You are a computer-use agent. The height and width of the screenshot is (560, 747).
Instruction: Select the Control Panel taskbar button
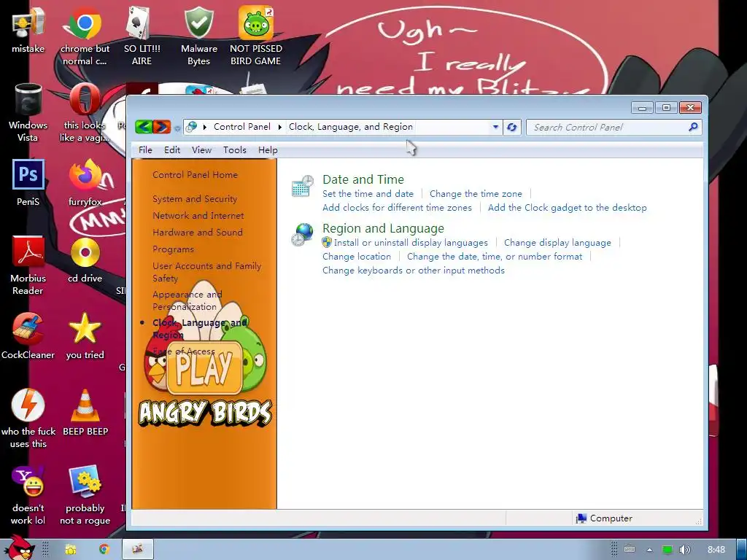(138, 550)
